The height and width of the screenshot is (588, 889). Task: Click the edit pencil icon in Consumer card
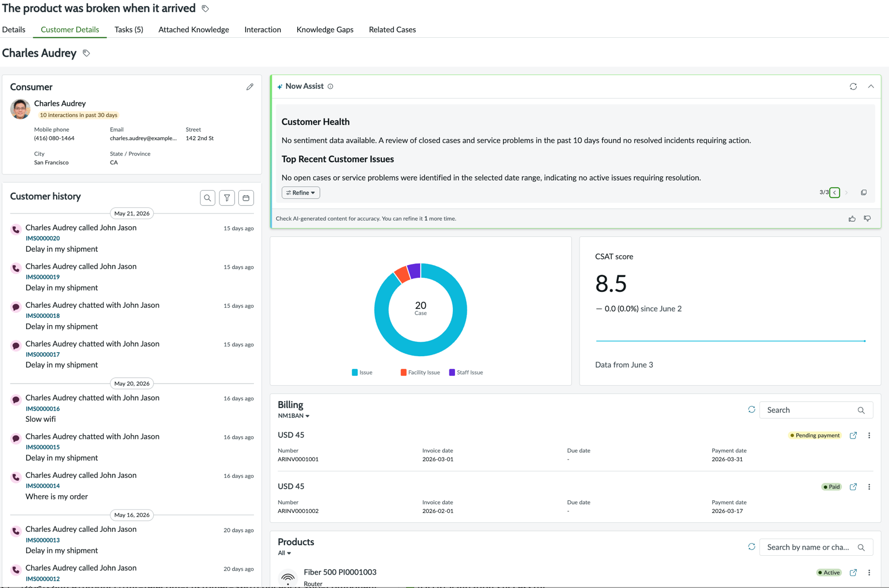(x=250, y=87)
